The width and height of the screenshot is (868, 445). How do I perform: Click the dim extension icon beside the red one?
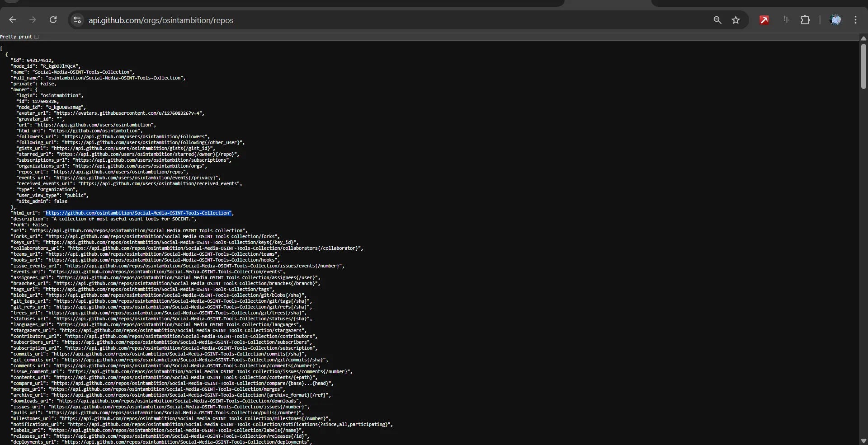point(786,19)
